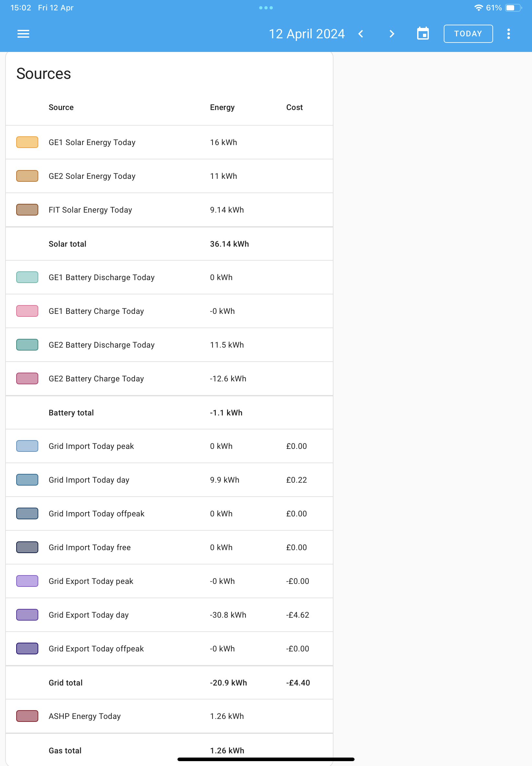This screenshot has height=766, width=532.
Task: Open the three-dot overflow menu
Action: click(x=508, y=34)
